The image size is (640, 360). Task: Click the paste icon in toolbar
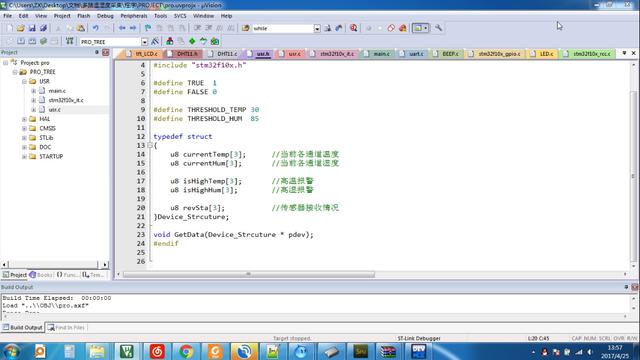pos(81,28)
